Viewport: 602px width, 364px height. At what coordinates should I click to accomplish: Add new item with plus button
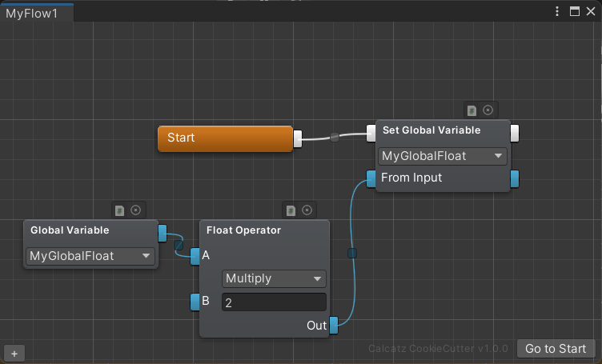14,354
